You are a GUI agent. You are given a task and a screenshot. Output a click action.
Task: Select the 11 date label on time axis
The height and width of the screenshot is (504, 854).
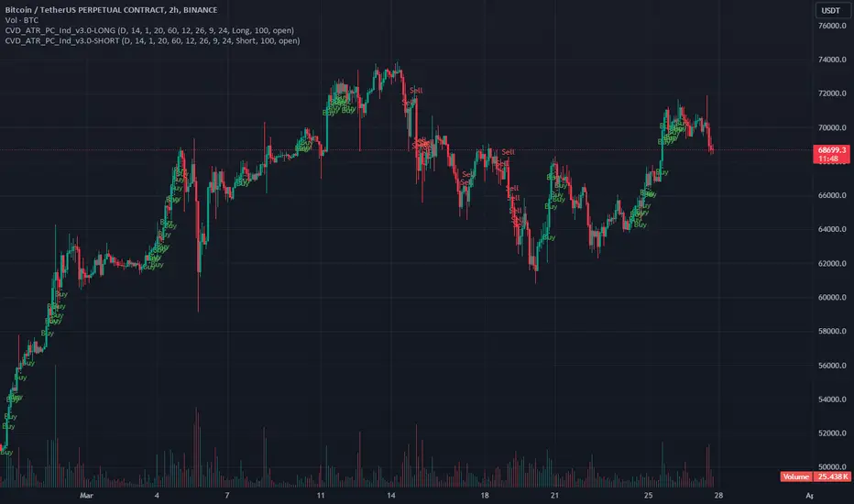click(321, 495)
